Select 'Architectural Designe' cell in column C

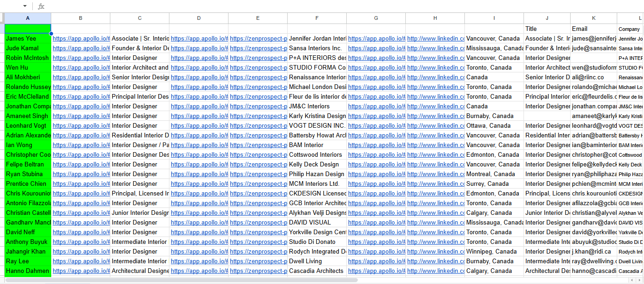point(139,271)
